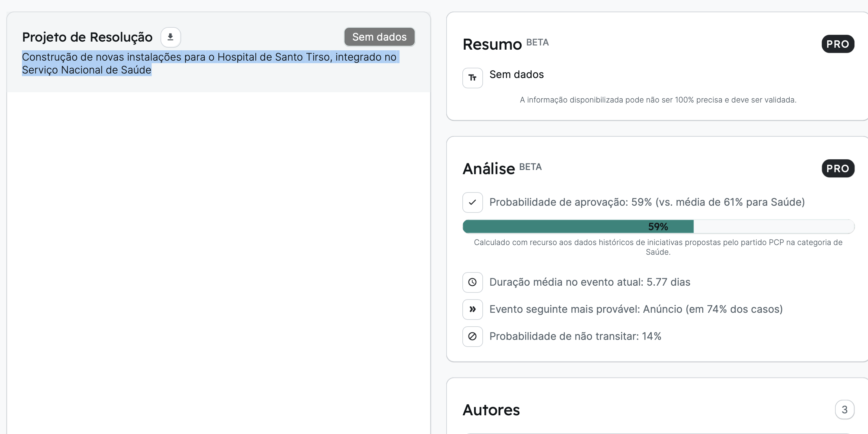Click the Resumo section heading

[x=492, y=44]
